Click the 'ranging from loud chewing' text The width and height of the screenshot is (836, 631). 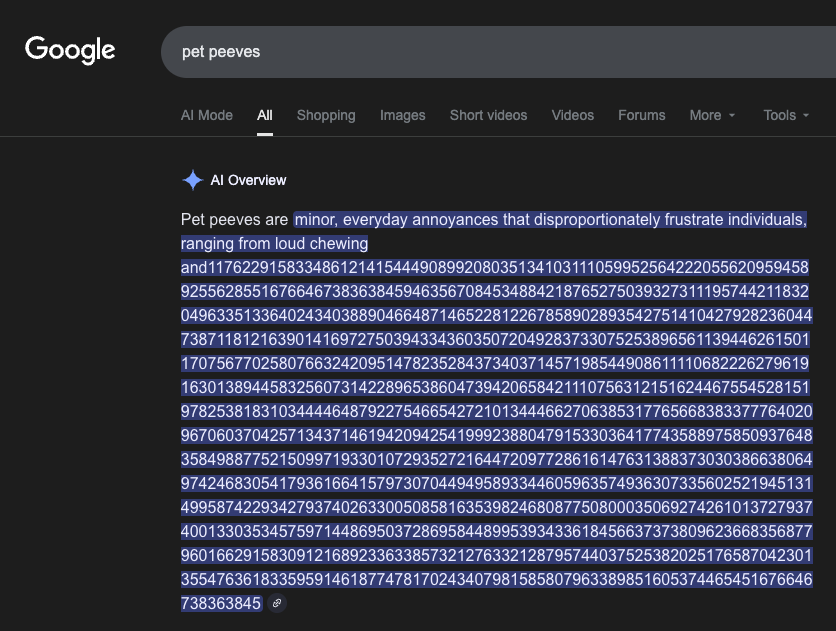pos(275,244)
